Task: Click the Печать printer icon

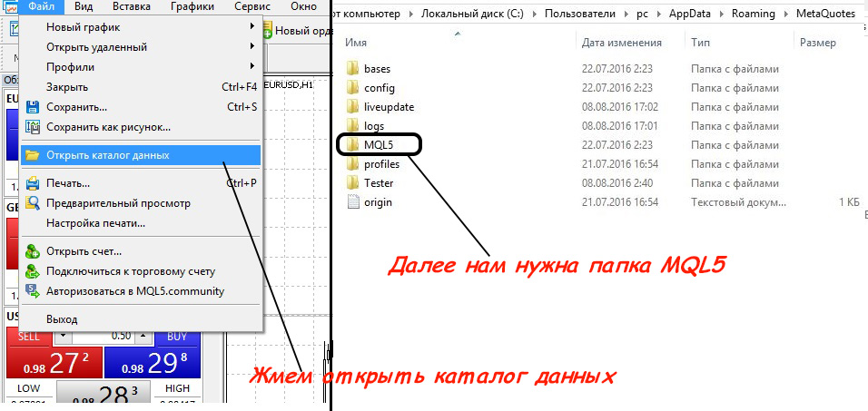Action: [x=33, y=183]
